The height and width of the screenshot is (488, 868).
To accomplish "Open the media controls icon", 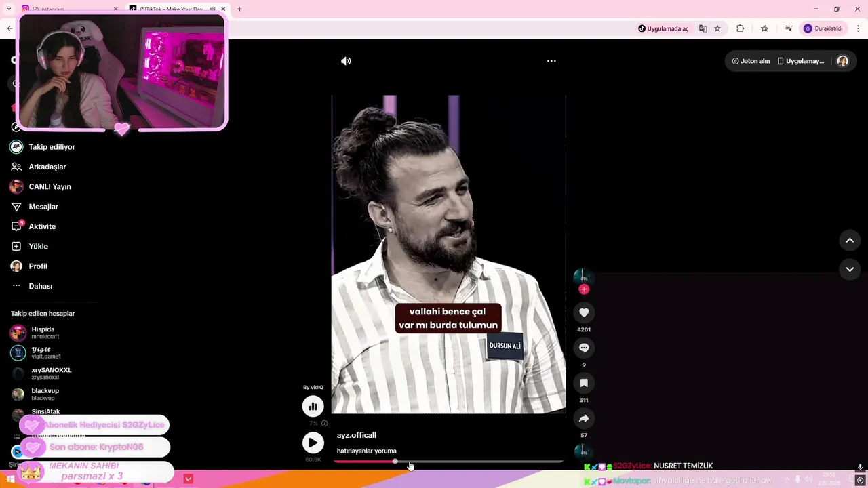I will point(789,28).
